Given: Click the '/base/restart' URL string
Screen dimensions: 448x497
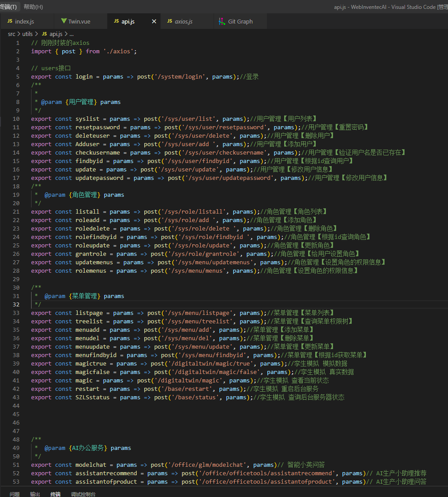Looking at the screenshot, I should (x=186, y=389).
